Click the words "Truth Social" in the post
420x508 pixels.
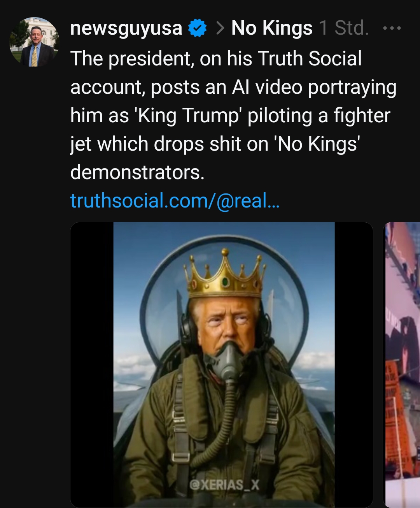click(x=310, y=58)
